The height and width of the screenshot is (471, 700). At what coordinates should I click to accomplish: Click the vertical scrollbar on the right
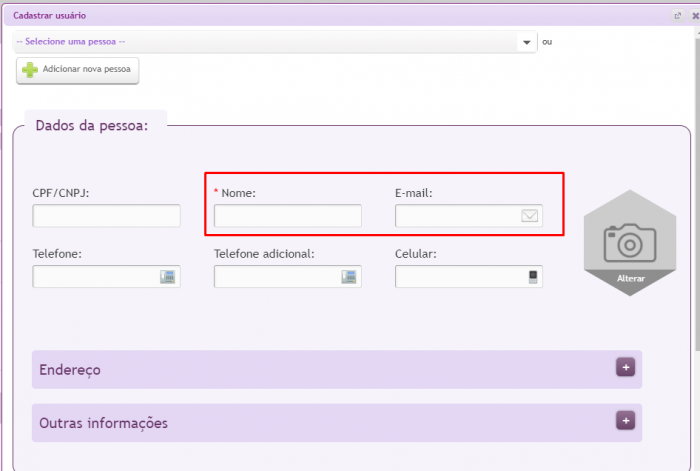point(695,200)
